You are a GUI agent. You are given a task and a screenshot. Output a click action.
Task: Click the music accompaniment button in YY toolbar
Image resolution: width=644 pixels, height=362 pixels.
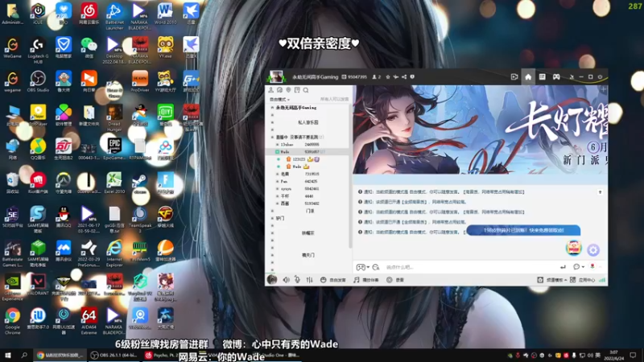(x=366, y=280)
